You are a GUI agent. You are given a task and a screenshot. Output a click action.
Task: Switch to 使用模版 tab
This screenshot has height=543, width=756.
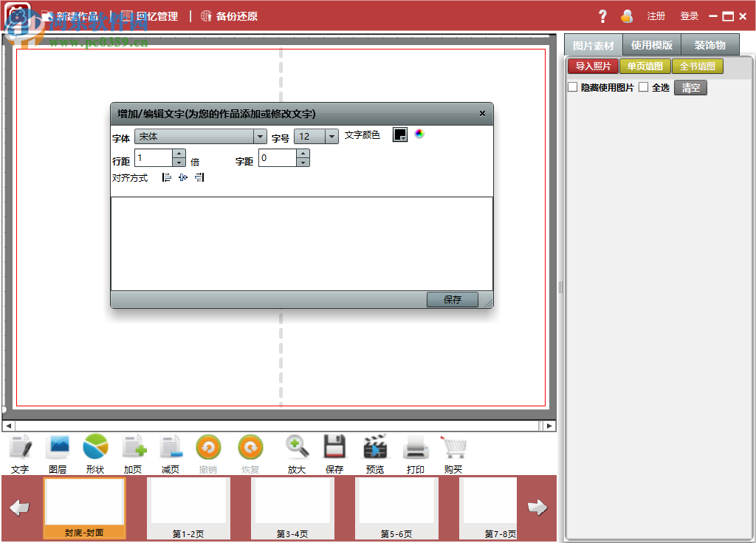pyautogui.click(x=652, y=45)
